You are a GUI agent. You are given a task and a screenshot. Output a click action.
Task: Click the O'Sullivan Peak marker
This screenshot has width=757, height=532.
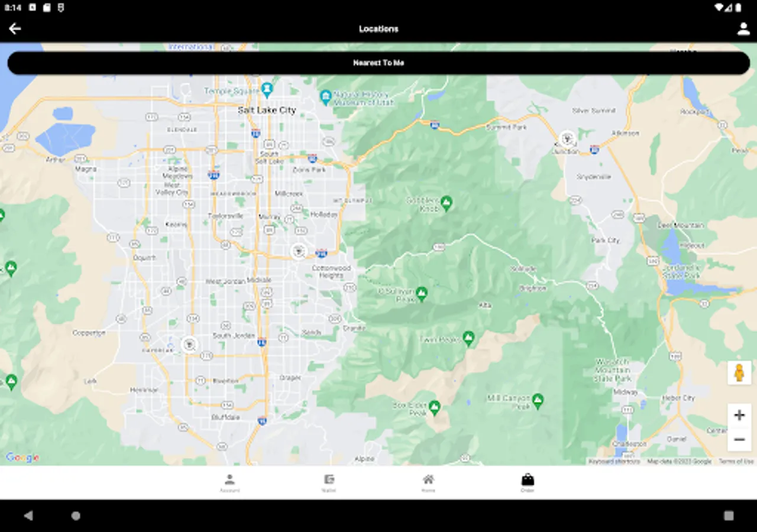[x=421, y=293]
